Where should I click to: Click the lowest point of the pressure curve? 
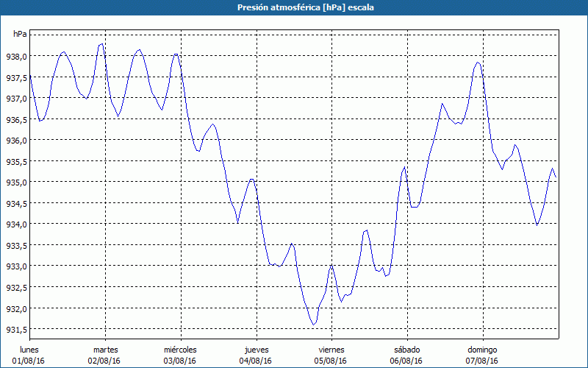coord(314,325)
